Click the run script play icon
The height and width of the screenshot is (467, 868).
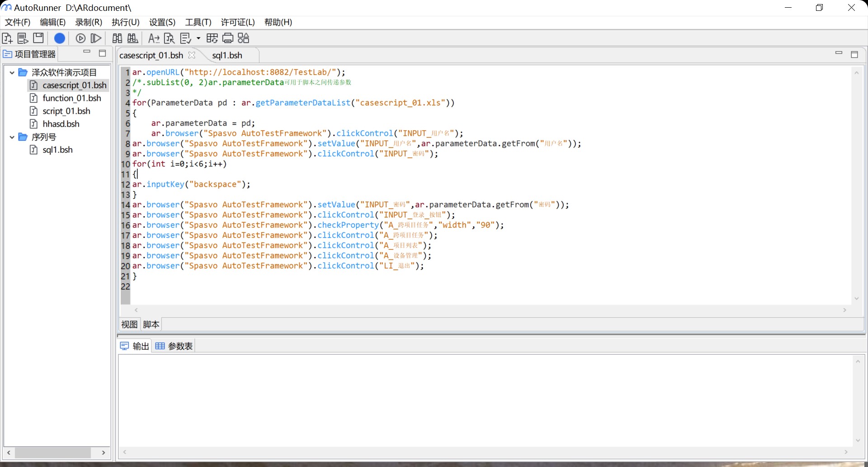pos(80,38)
